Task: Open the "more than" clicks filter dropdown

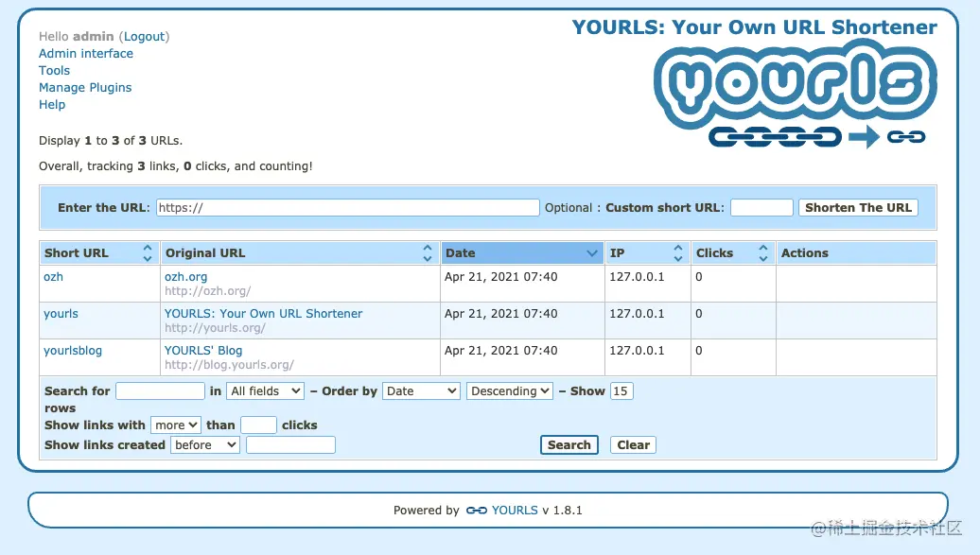Action: (x=175, y=425)
